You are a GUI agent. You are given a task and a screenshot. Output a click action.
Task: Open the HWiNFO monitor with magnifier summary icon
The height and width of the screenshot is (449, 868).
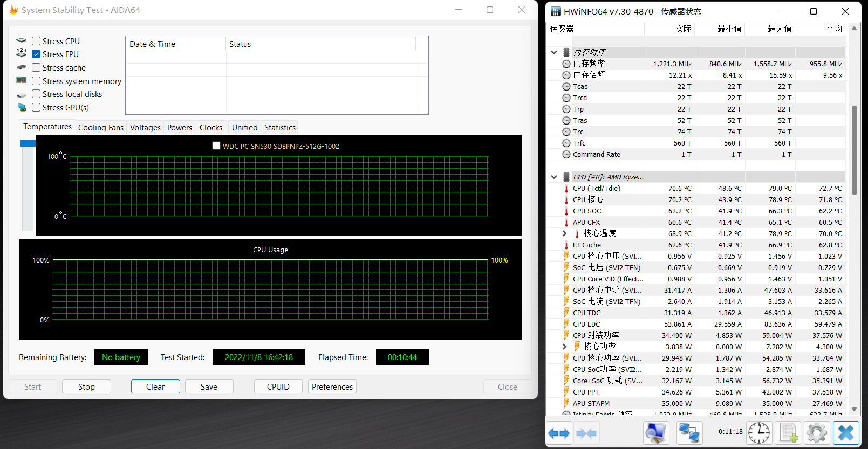point(656,432)
